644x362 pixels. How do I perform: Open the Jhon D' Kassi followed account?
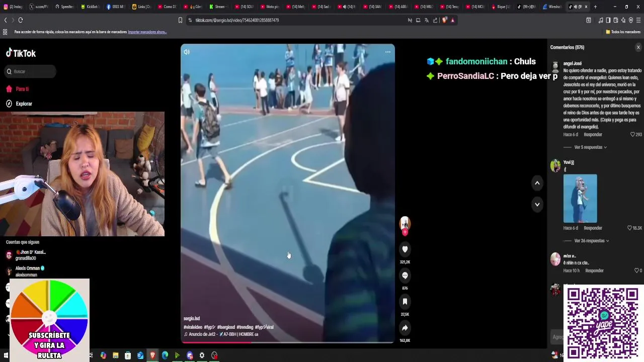25,255
